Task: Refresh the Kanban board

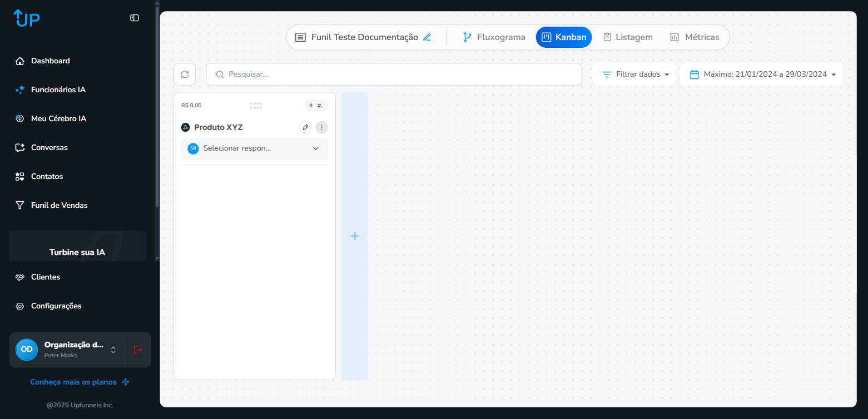Action: tap(184, 74)
